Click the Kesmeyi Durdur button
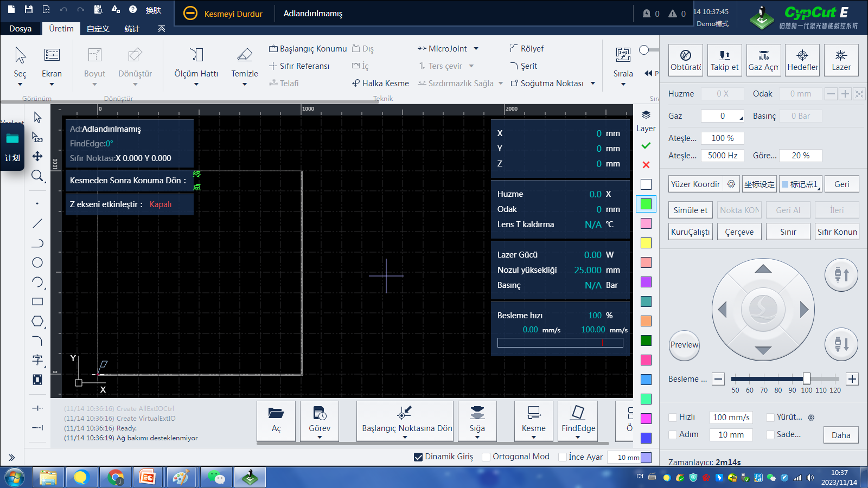 [x=223, y=14]
